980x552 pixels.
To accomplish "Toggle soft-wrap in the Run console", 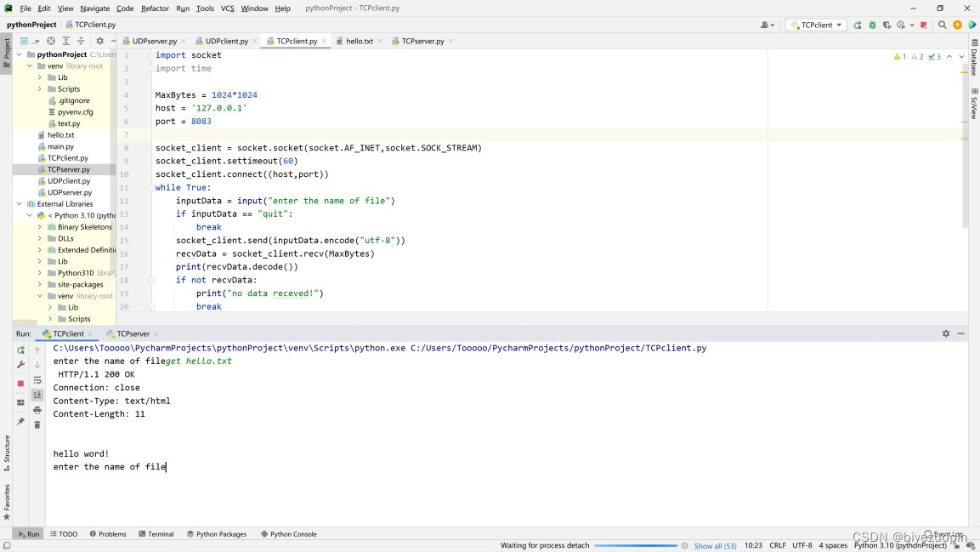I will point(37,380).
